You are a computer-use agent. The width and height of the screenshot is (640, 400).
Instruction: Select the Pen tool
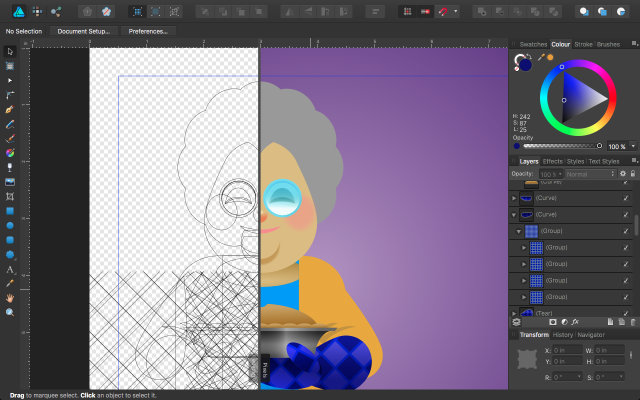[10, 109]
